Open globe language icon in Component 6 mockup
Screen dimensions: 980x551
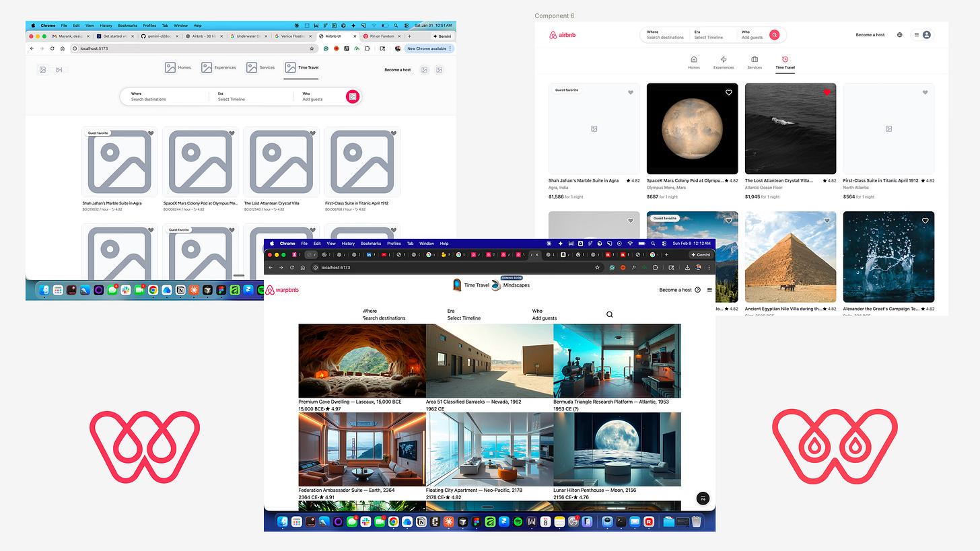pyautogui.click(x=900, y=35)
